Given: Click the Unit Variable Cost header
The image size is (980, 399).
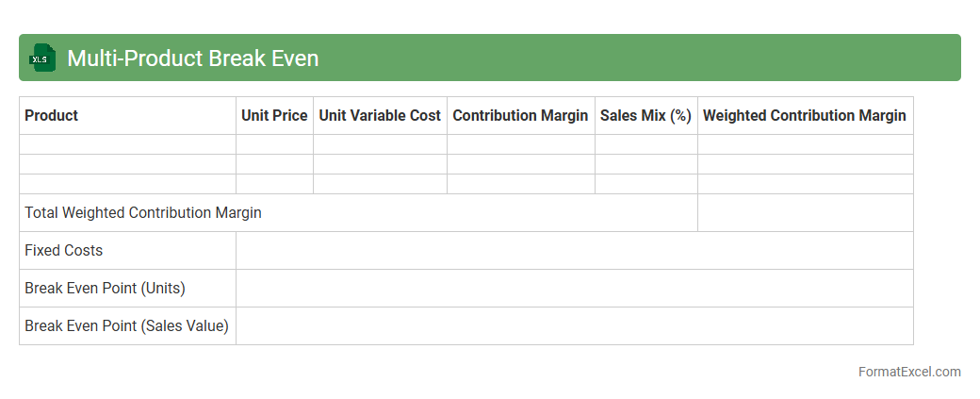Looking at the screenshot, I should click(380, 115).
